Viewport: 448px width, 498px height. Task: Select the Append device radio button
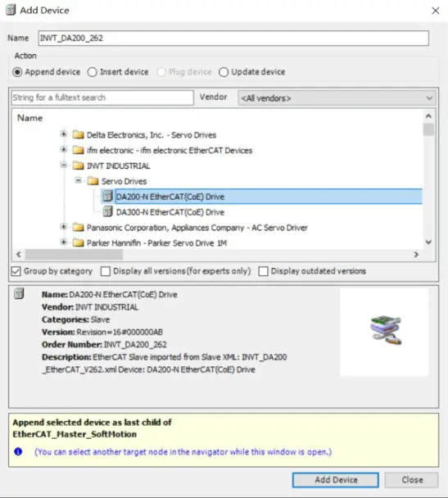(17, 72)
